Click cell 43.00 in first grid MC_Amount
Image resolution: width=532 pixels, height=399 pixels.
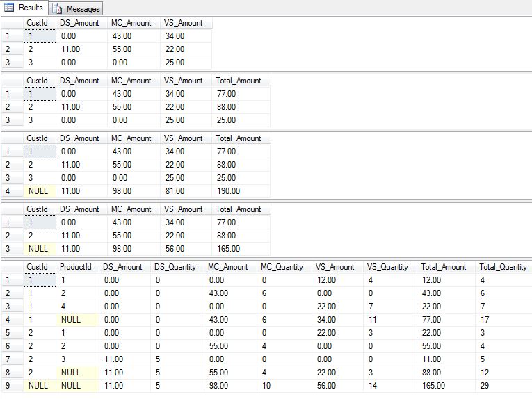tap(134, 36)
